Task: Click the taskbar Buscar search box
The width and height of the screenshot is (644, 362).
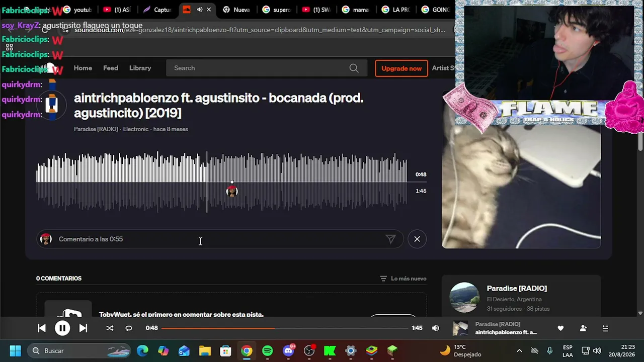Action: click(x=79, y=350)
